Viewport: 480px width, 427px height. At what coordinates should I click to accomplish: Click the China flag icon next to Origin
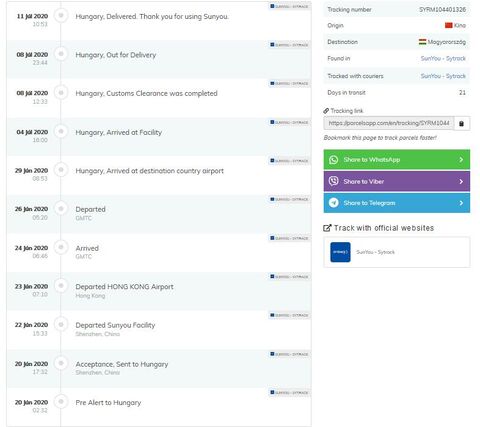click(449, 25)
